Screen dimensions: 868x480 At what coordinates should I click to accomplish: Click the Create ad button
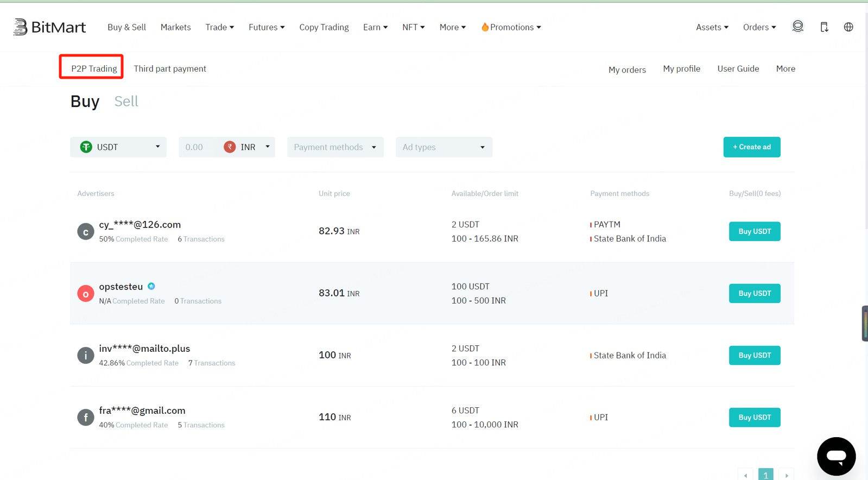tap(751, 147)
